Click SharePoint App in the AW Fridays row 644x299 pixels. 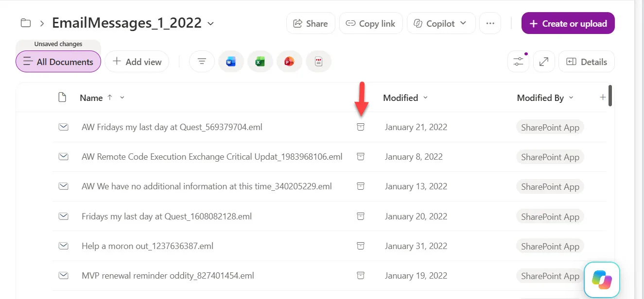[x=550, y=127]
